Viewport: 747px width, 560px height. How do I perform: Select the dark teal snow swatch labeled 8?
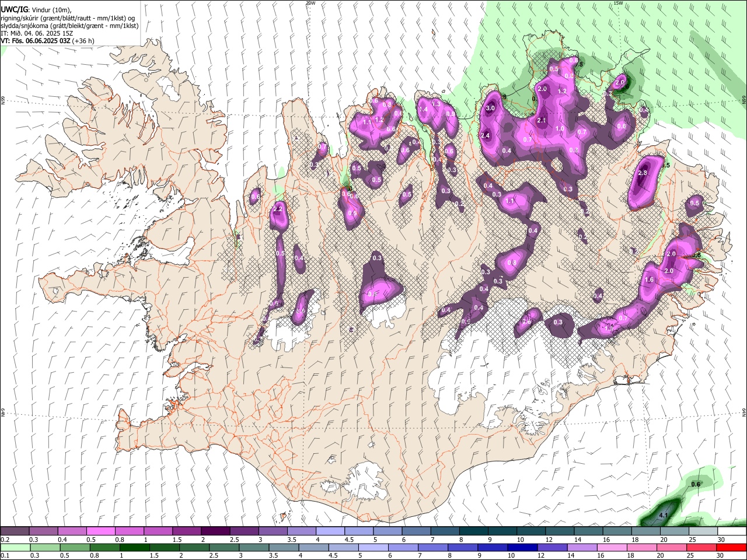click(473, 531)
